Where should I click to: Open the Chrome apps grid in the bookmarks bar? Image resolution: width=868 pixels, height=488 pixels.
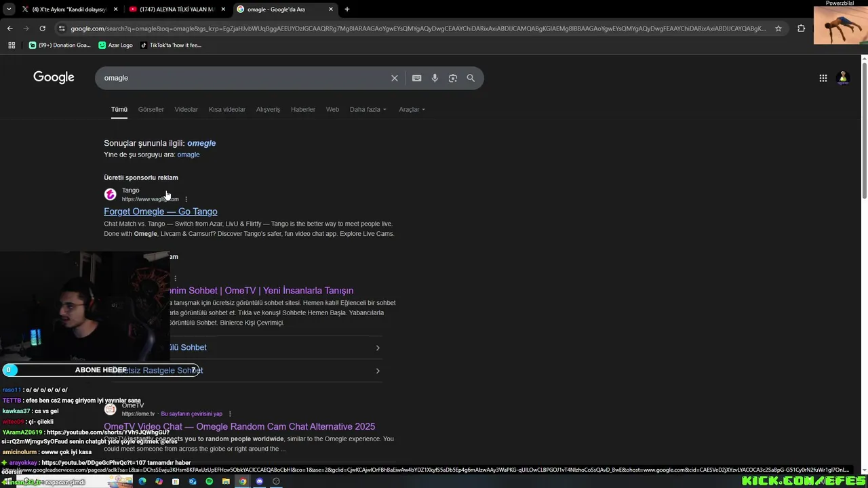[x=12, y=45]
